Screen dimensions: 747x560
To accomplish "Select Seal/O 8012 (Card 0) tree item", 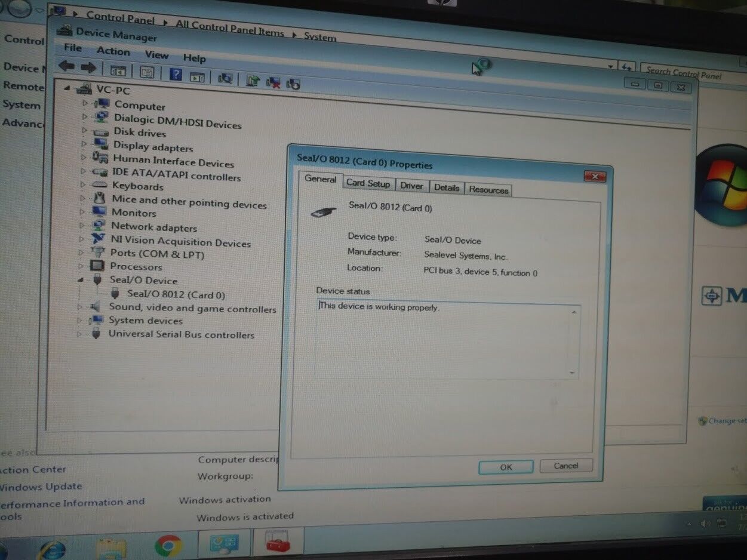I will [x=176, y=294].
